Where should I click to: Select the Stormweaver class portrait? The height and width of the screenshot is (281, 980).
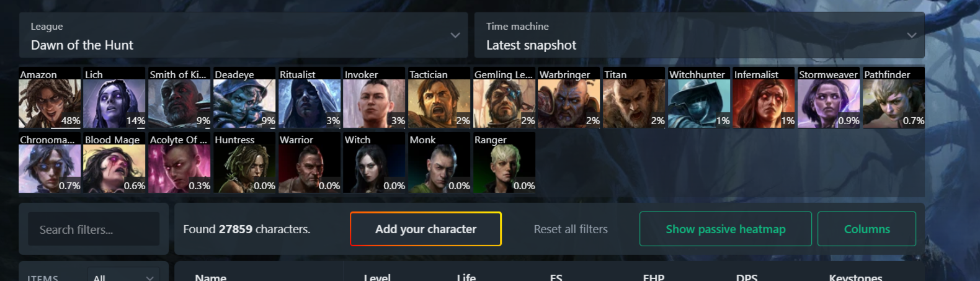tap(829, 97)
